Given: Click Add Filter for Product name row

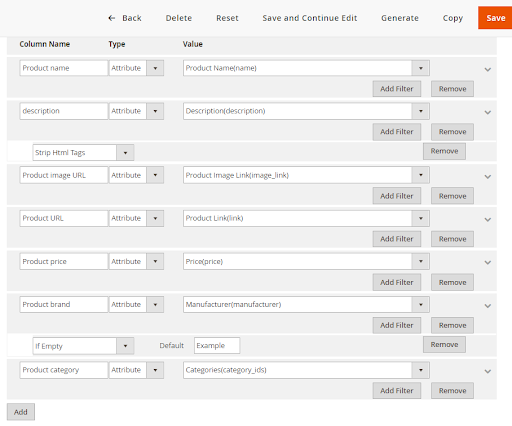Looking at the screenshot, I should point(397,89).
